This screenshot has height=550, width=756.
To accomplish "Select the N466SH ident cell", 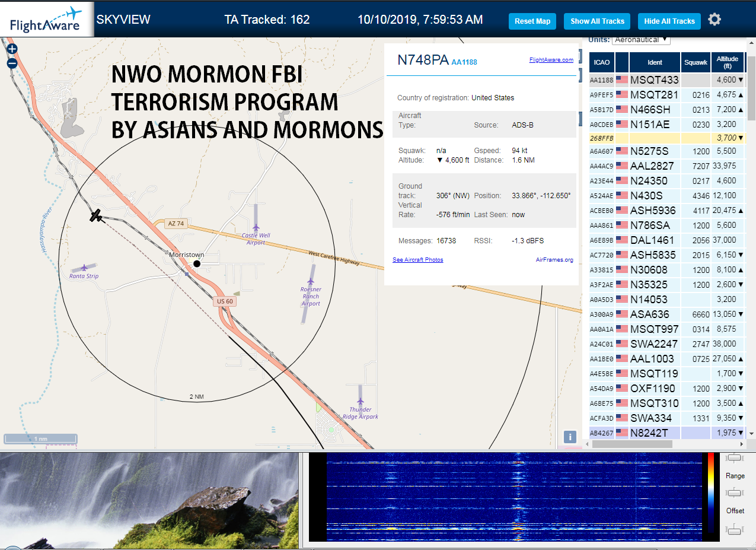I will click(655, 109).
